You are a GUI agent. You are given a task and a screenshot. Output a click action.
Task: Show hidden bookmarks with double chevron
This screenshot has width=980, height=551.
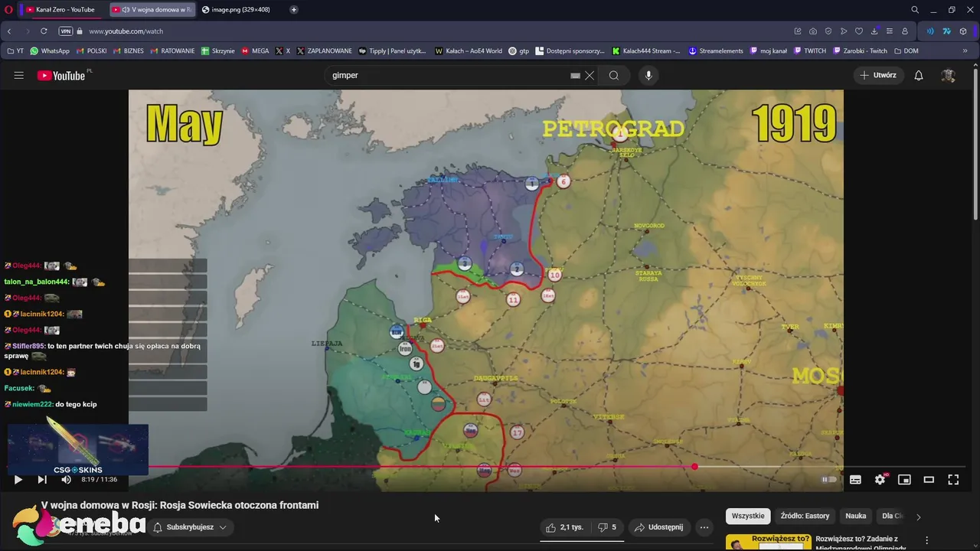point(965,51)
